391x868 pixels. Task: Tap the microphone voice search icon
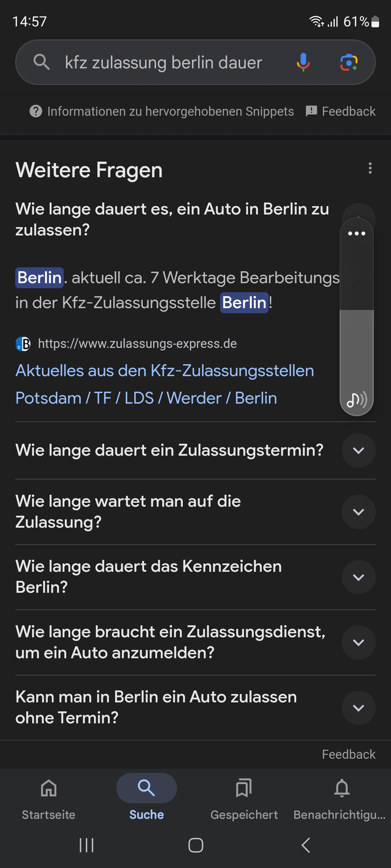point(303,62)
